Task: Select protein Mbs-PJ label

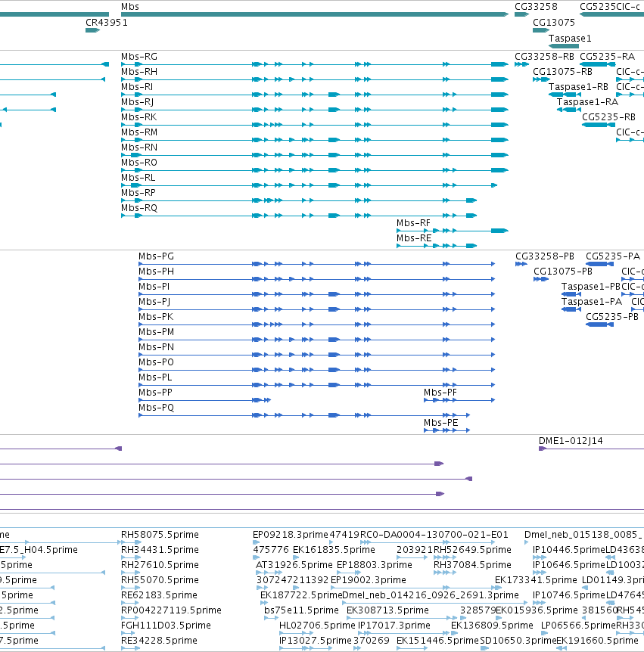Action: (x=154, y=302)
